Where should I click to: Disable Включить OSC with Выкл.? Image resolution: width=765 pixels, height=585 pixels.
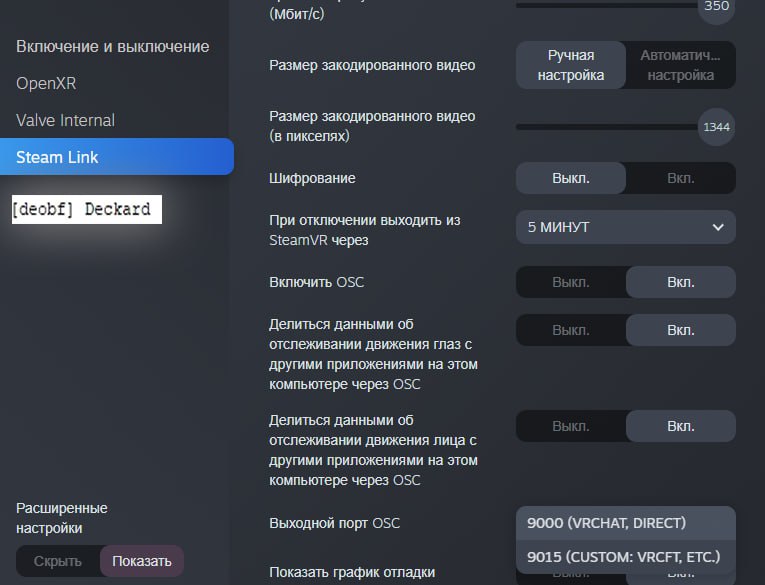pos(570,282)
